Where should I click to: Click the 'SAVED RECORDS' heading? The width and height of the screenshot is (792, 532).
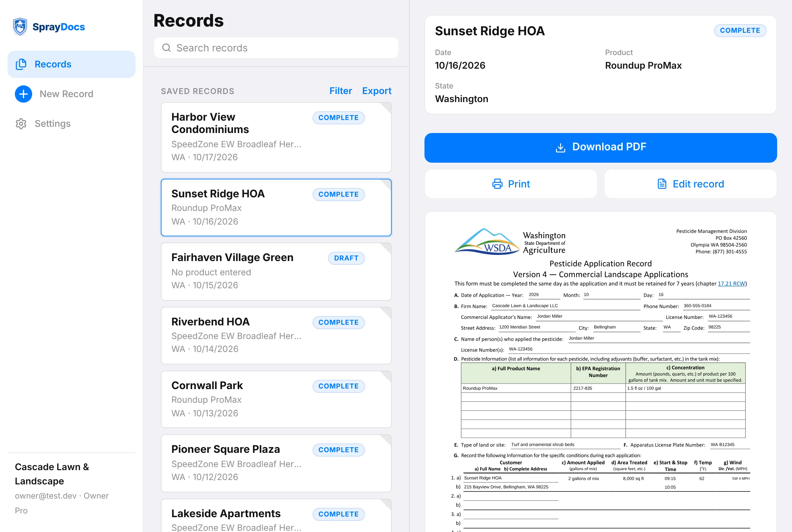point(197,91)
